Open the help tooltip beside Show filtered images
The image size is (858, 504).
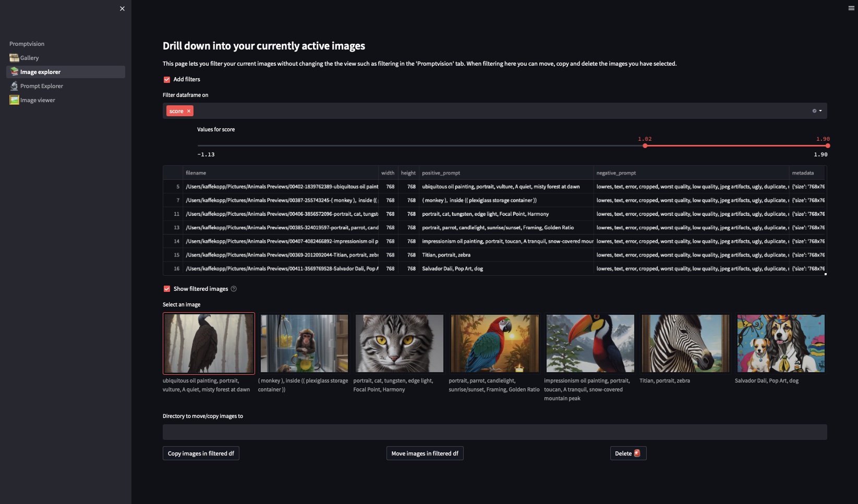pos(233,289)
